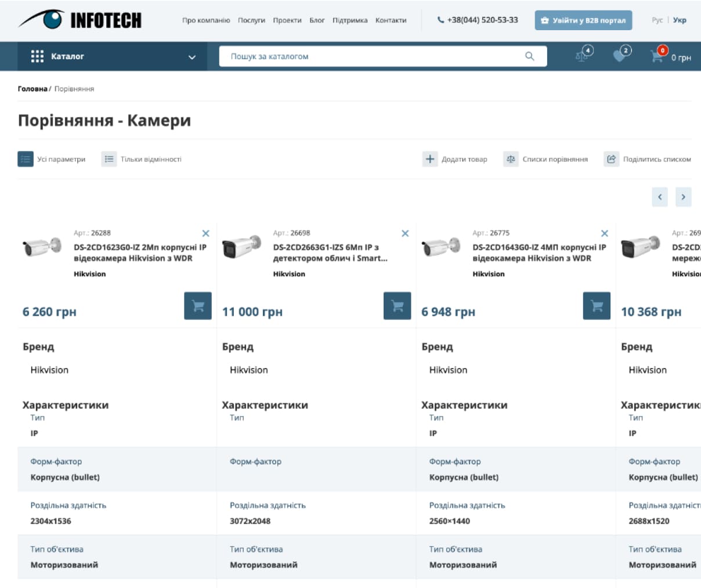Focus the 'Пошук за каталогом' search field
Image resolution: width=701 pixels, height=588 pixels.
point(371,56)
